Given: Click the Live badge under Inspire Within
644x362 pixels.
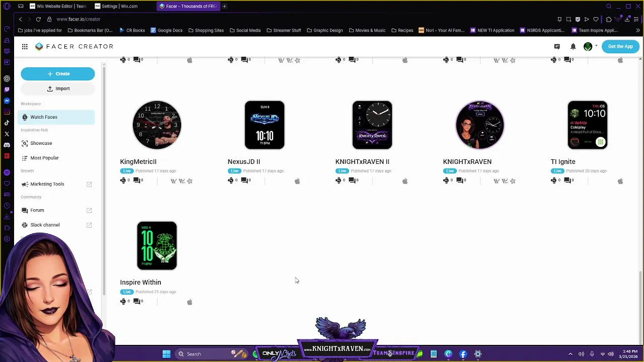Looking at the screenshot, I should click(x=127, y=292).
